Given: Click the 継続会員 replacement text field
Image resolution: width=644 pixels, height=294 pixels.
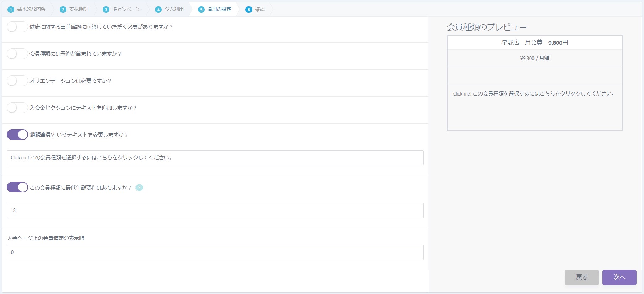Looking at the screenshot, I should (215, 158).
